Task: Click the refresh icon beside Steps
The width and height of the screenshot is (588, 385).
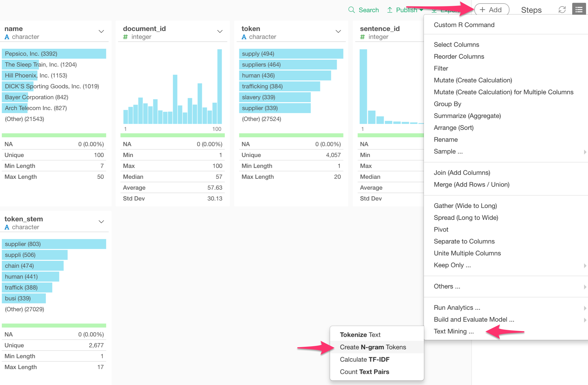Action: pyautogui.click(x=562, y=9)
